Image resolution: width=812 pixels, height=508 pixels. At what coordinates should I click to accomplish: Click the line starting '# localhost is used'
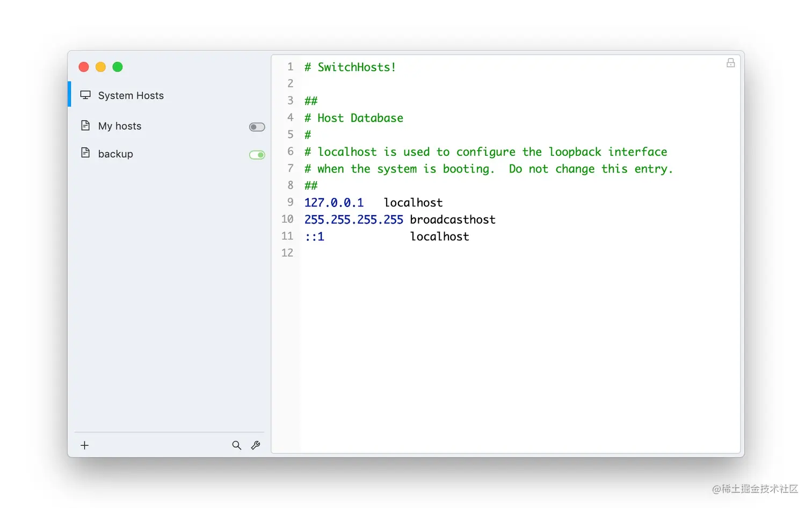tap(485, 152)
